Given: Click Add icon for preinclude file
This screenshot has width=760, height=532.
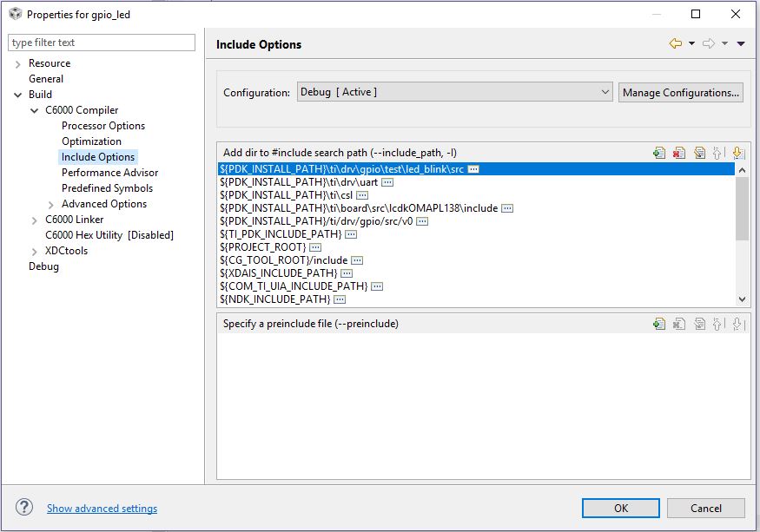Looking at the screenshot, I should pos(659,324).
